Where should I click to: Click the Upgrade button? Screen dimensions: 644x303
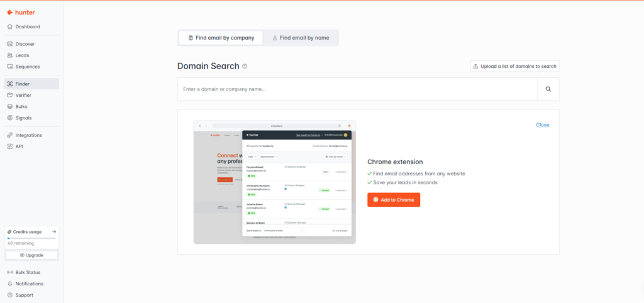point(31,255)
